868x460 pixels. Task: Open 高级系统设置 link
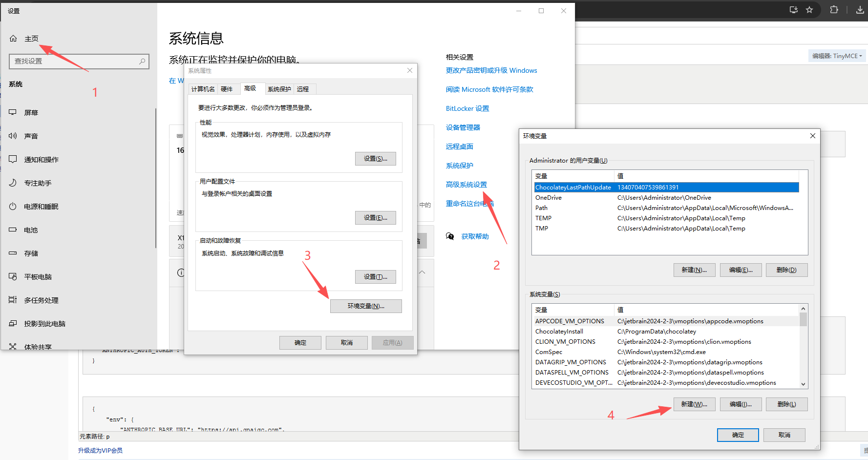[466, 185]
